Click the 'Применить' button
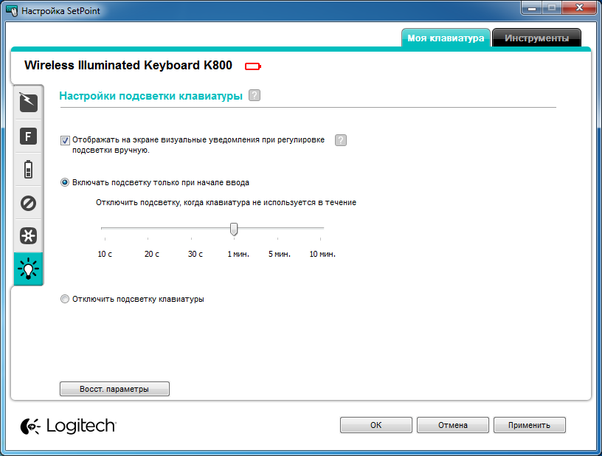The image size is (602, 456). click(x=529, y=425)
